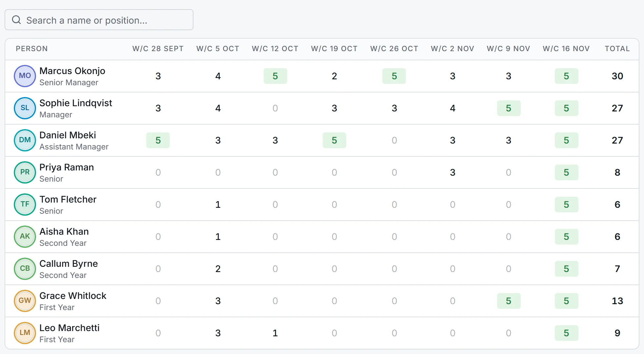This screenshot has height=354, width=644.
Task: Select the Aisha Khan name
Action: (x=64, y=231)
